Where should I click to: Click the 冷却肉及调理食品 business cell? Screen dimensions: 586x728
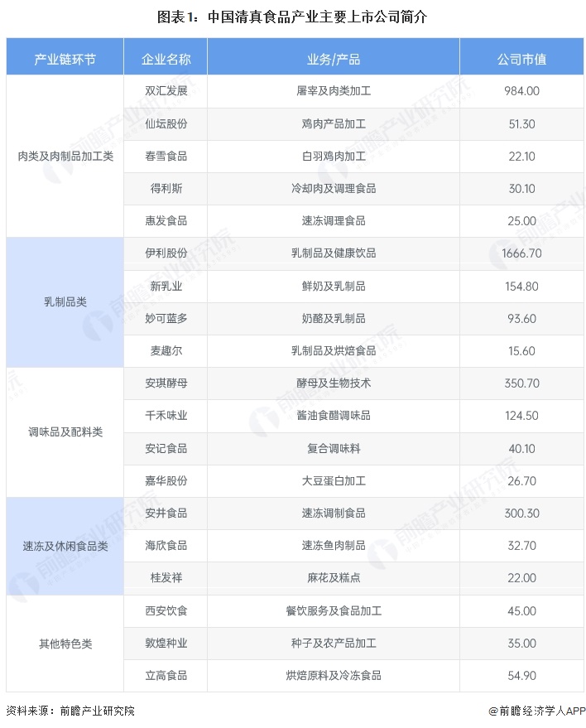[x=333, y=189]
